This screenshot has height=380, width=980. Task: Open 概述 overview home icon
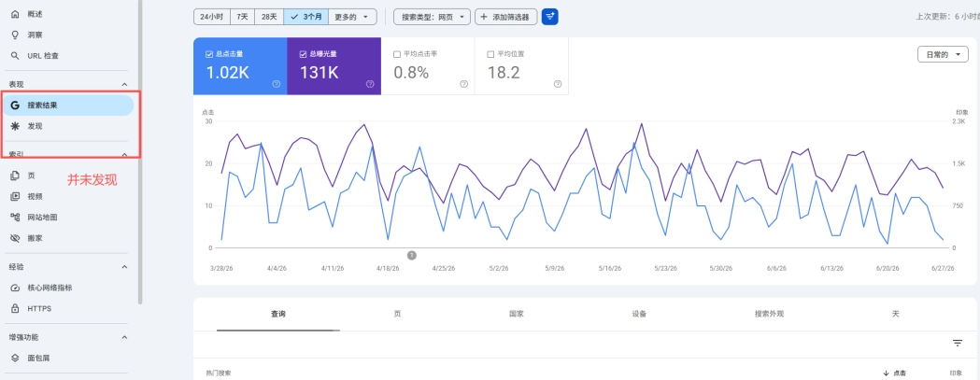point(16,14)
